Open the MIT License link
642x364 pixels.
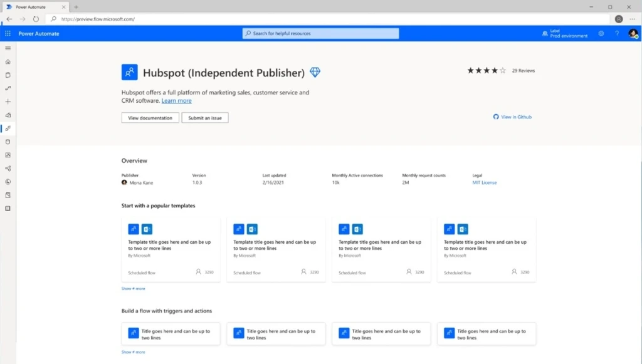click(x=484, y=183)
